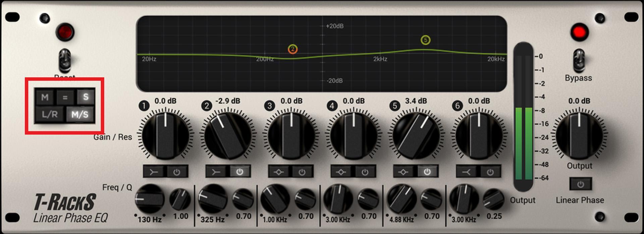The width and height of the screenshot is (644, 234).
Task: Click band 1 filter shape icon
Action: (x=154, y=172)
